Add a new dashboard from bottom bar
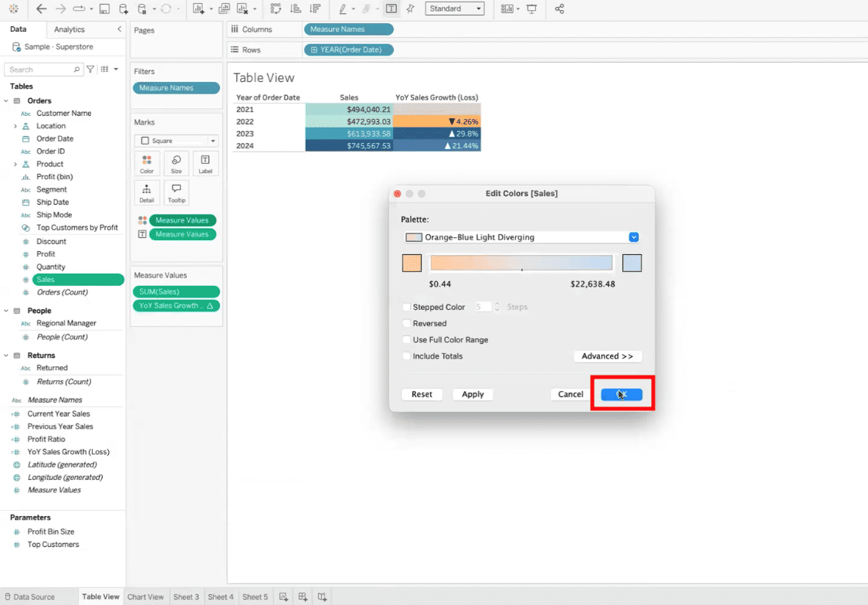Image resolution: width=868 pixels, height=605 pixels. pos(303,597)
